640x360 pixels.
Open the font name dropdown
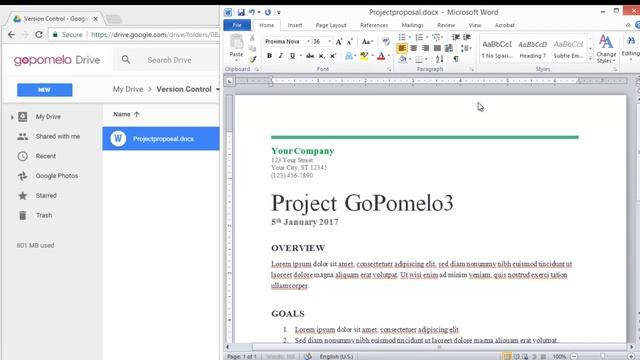click(308, 42)
